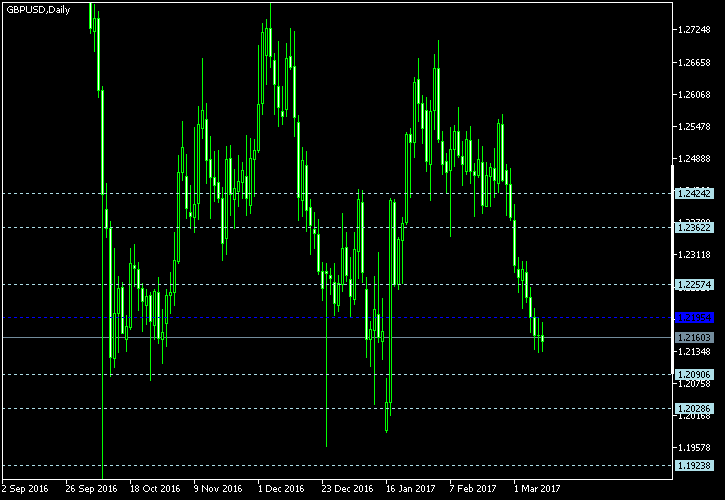Click the grey 1.21603 current price label
The height and width of the screenshot is (500, 725).
(694, 338)
